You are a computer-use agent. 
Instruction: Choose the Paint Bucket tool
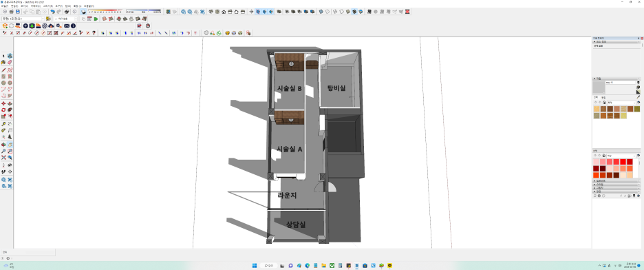pos(3,62)
